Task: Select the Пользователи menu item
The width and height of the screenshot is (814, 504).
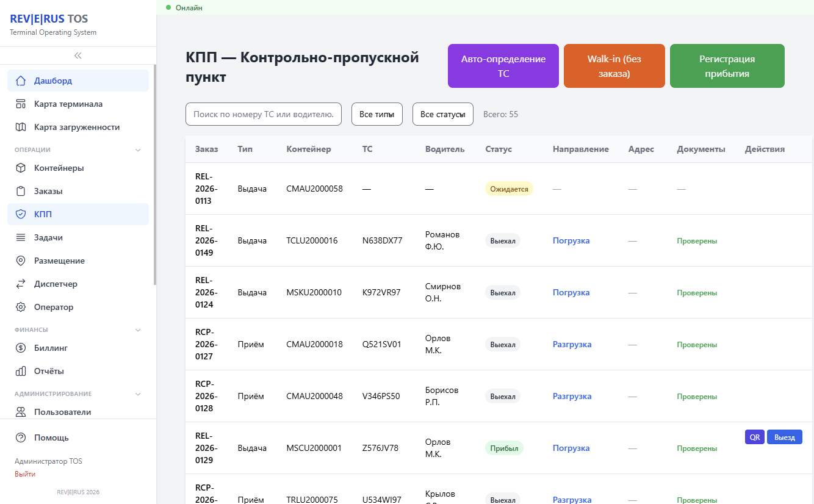Action: coord(61,411)
